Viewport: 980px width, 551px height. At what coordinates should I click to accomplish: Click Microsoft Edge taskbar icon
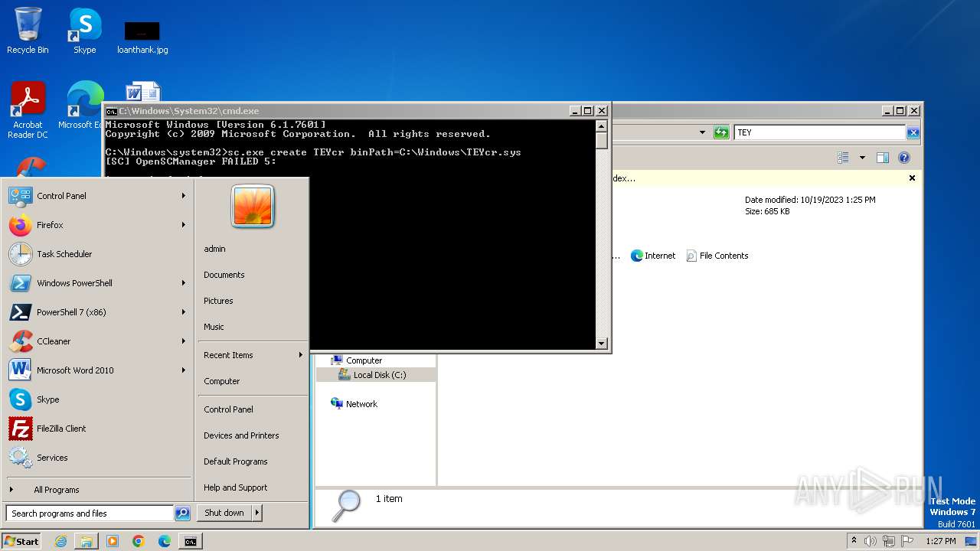(165, 541)
